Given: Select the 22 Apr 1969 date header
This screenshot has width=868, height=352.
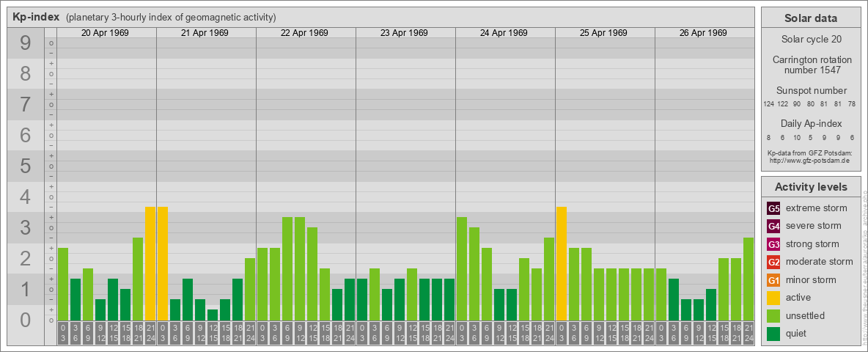Looking at the screenshot, I should (304, 33).
